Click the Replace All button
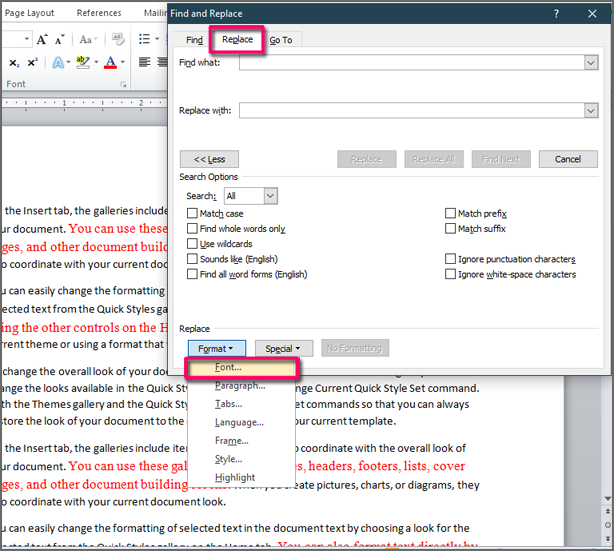The image size is (614, 551). 434,159
